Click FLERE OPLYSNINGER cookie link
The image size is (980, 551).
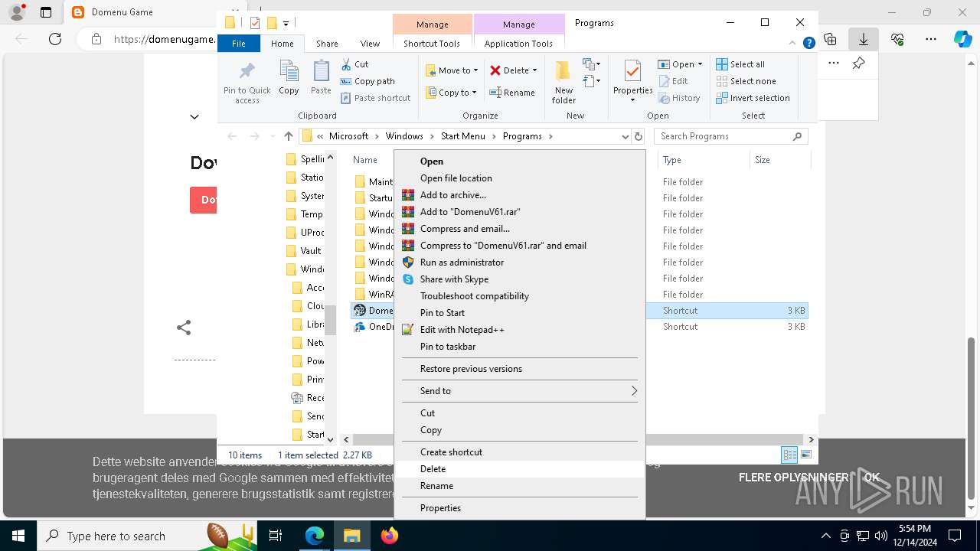click(x=793, y=478)
